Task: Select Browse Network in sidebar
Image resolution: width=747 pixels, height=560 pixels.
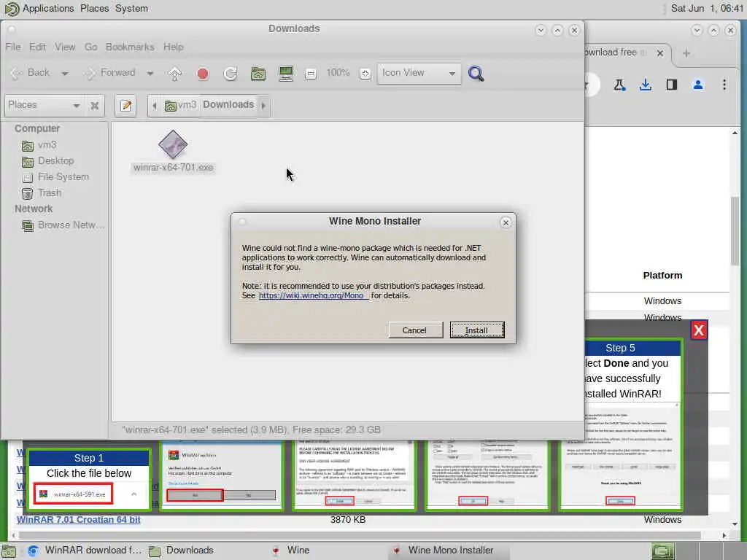Action: click(71, 225)
